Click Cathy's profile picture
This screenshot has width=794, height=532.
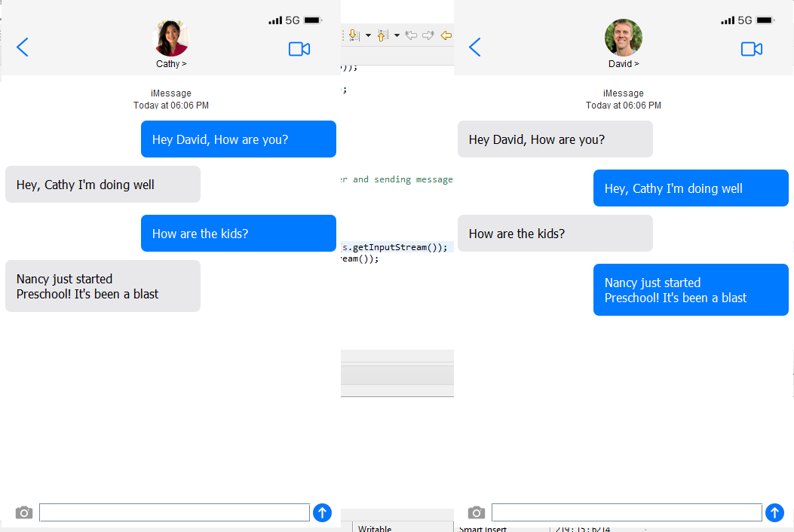[x=170, y=36]
